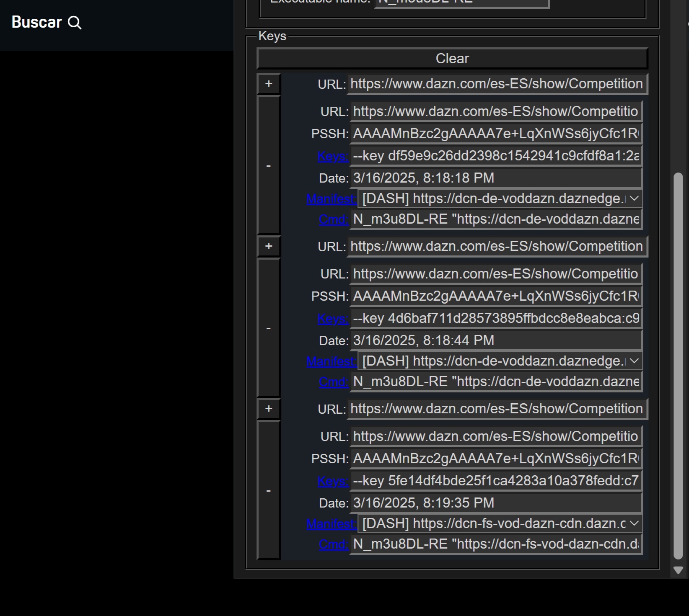
Task: Follow the Manifest link in the 8:18:44 PM entry
Action: tap(331, 361)
